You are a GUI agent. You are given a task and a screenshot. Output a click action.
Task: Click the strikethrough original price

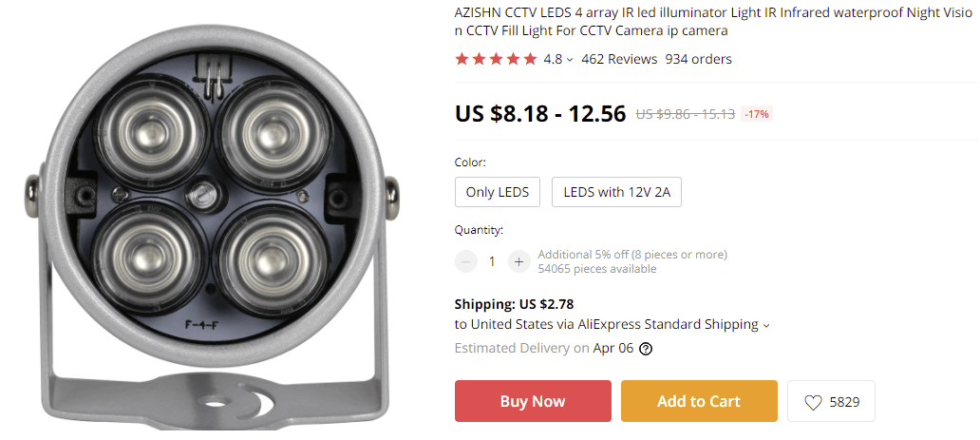coord(685,114)
